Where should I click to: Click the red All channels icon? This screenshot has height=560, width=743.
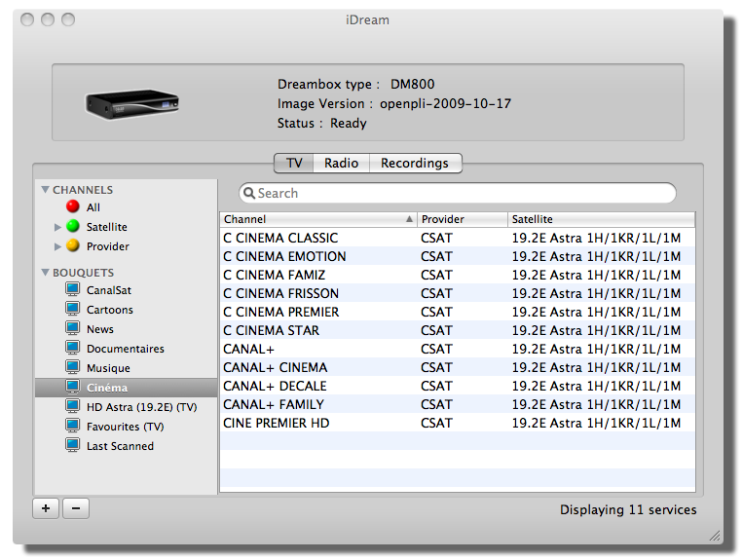pyautogui.click(x=72, y=206)
